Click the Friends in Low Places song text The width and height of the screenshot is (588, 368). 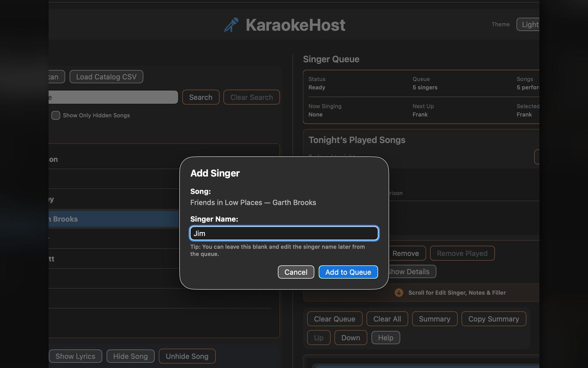253,202
